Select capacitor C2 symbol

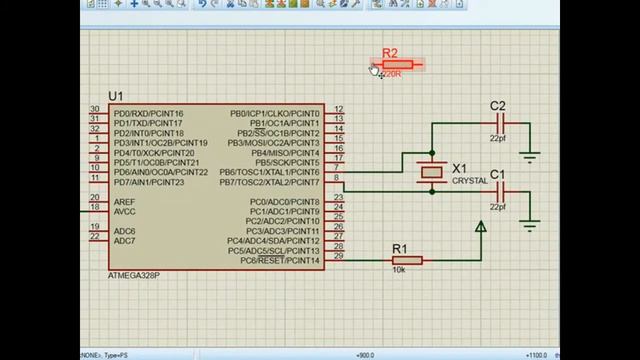pos(501,123)
